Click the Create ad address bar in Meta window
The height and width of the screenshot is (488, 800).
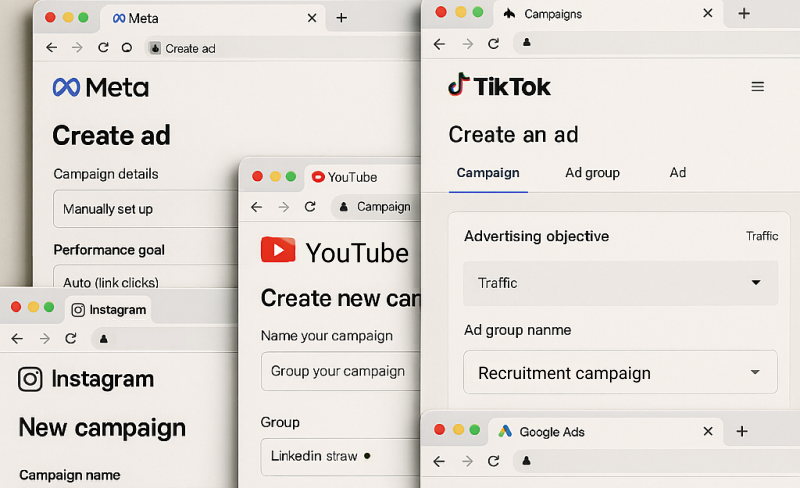tap(284, 48)
